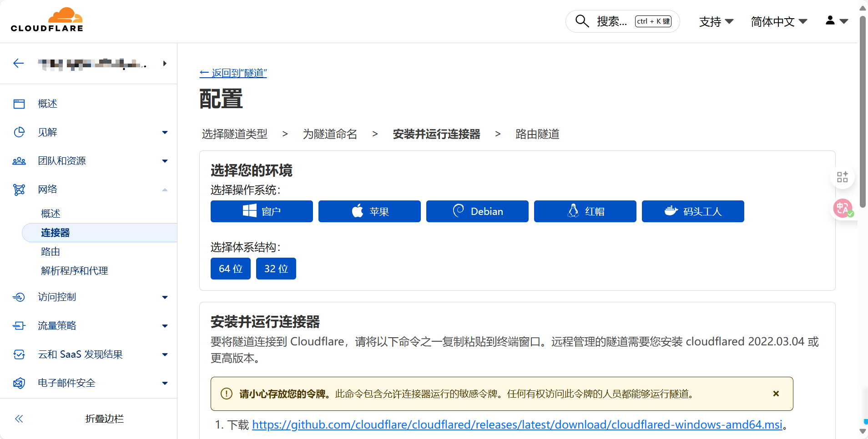
Task: Click the floating pink translate icon
Action: click(x=843, y=209)
